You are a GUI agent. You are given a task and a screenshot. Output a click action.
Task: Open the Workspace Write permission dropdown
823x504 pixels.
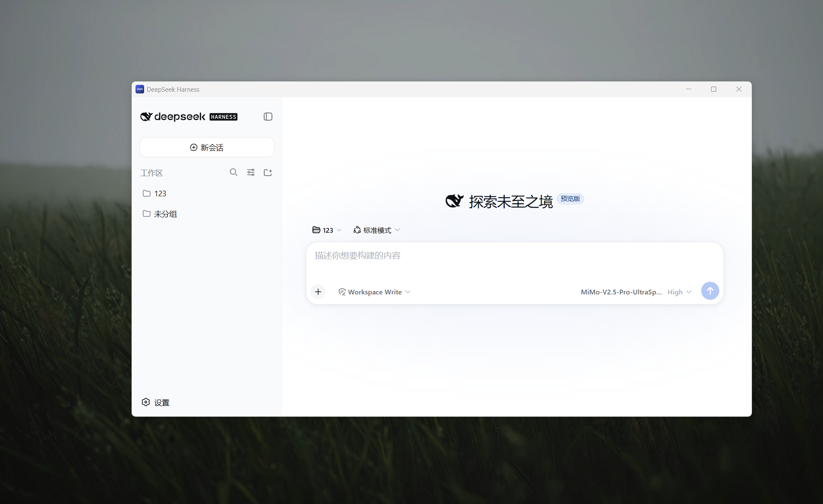pyautogui.click(x=375, y=292)
